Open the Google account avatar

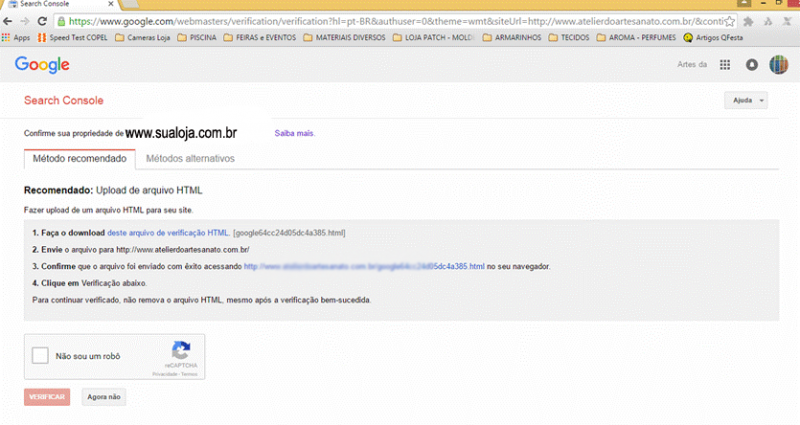point(779,65)
